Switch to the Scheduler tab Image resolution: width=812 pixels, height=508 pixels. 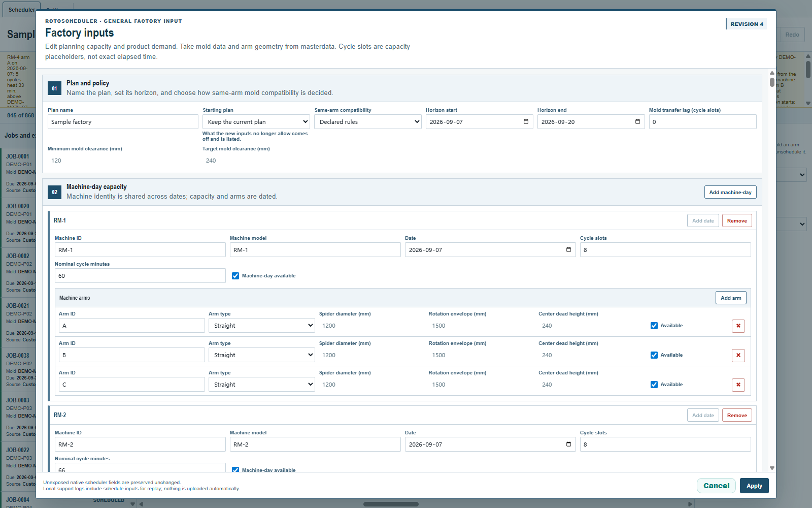point(21,10)
